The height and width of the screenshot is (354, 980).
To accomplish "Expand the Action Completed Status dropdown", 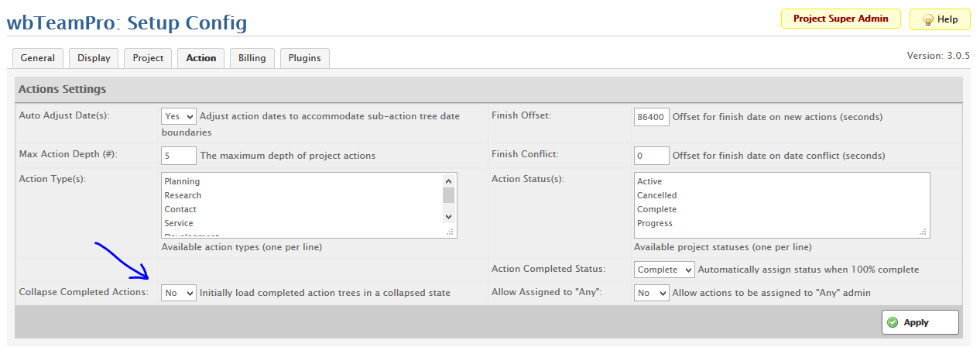I will (x=665, y=270).
